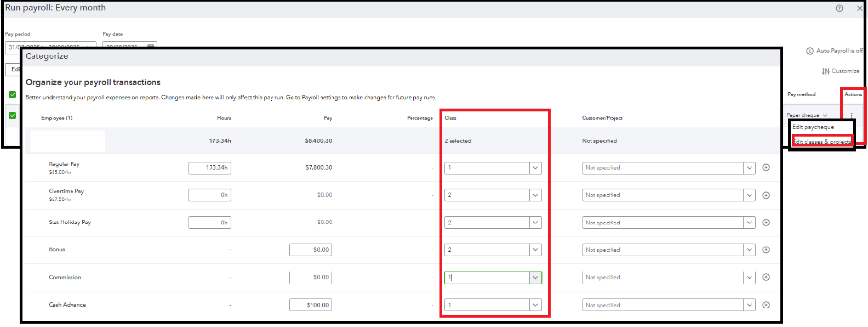Choose Edit classes & projects menu item

click(x=823, y=142)
